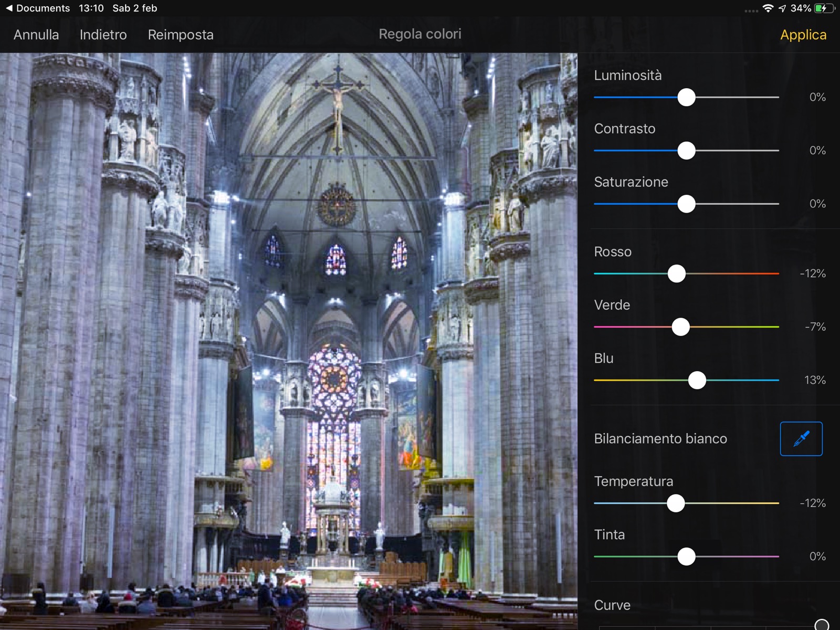Tap the location arrow icon in status bar
The width and height of the screenshot is (840, 630).
click(x=782, y=8)
